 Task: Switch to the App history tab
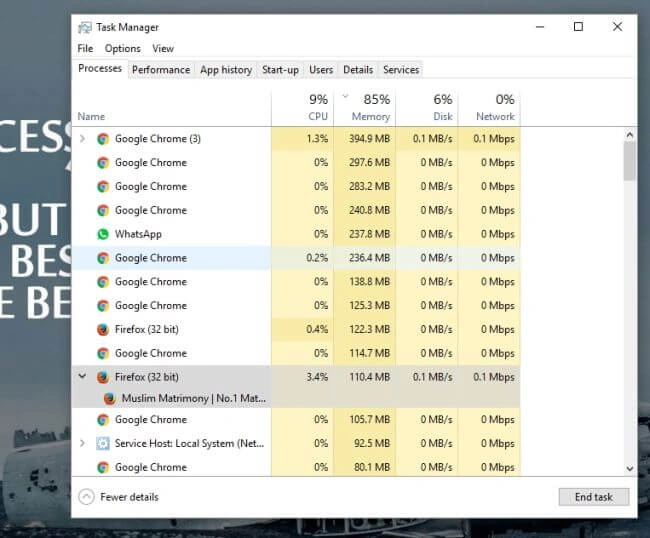(226, 70)
